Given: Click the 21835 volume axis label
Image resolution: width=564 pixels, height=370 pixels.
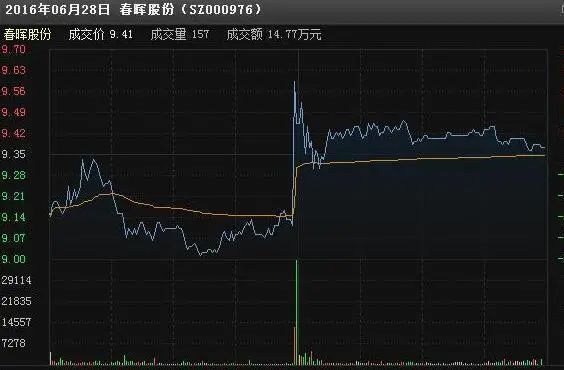Looking at the screenshot, I should coord(17,301).
